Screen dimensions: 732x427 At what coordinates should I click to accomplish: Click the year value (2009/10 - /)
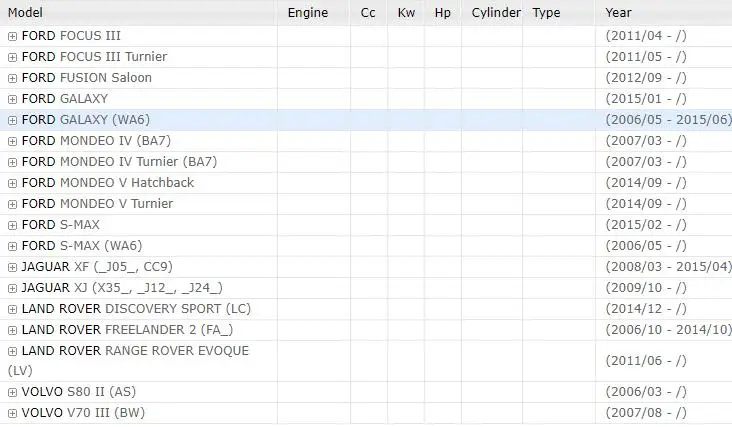pos(646,287)
